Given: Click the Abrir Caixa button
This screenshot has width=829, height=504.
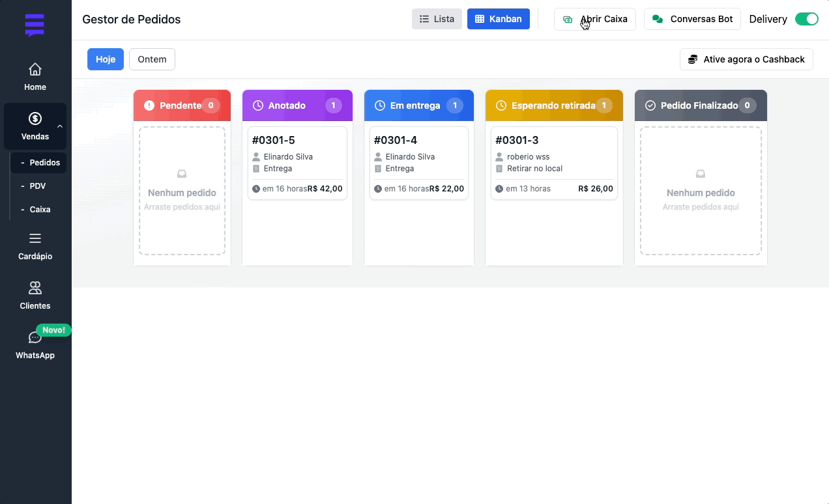Looking at the screenshot, I should click(x=594, y=19).
